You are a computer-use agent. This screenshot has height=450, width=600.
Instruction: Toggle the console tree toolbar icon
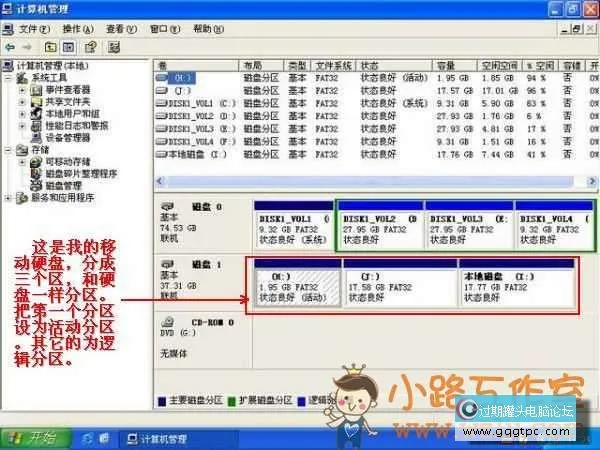click(68, 47)
